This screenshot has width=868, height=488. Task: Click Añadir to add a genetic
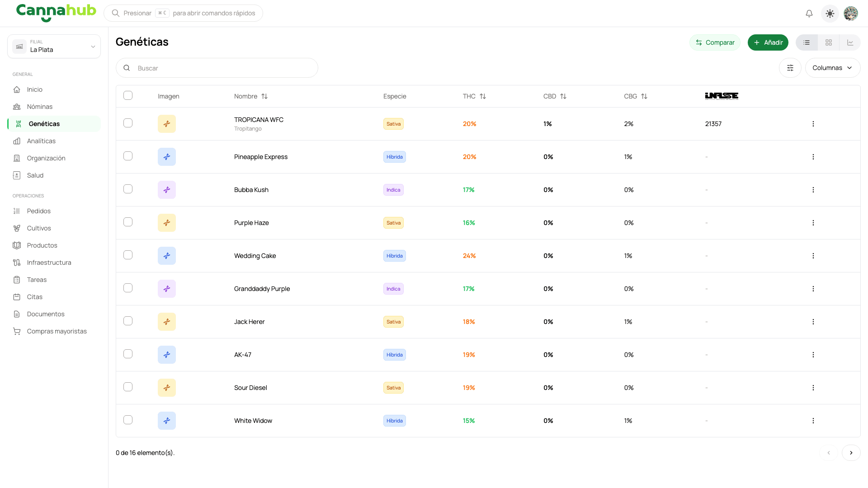click(768, 42)
